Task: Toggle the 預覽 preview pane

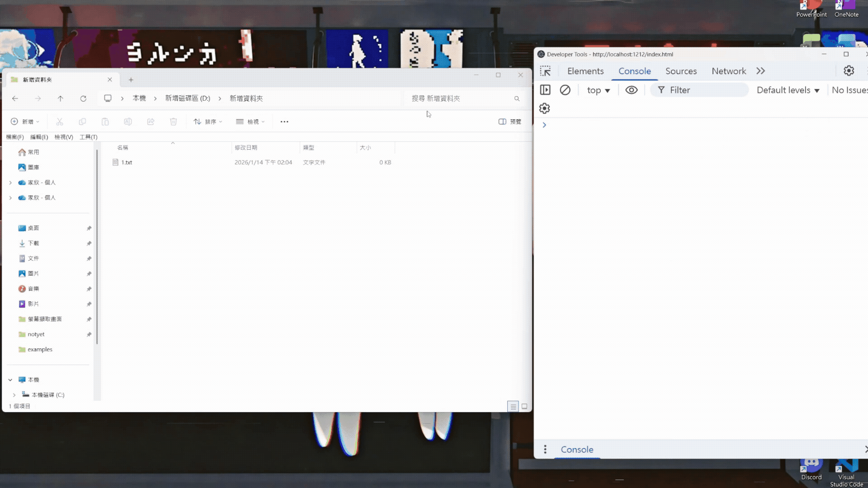Action: tap(510, 121)
